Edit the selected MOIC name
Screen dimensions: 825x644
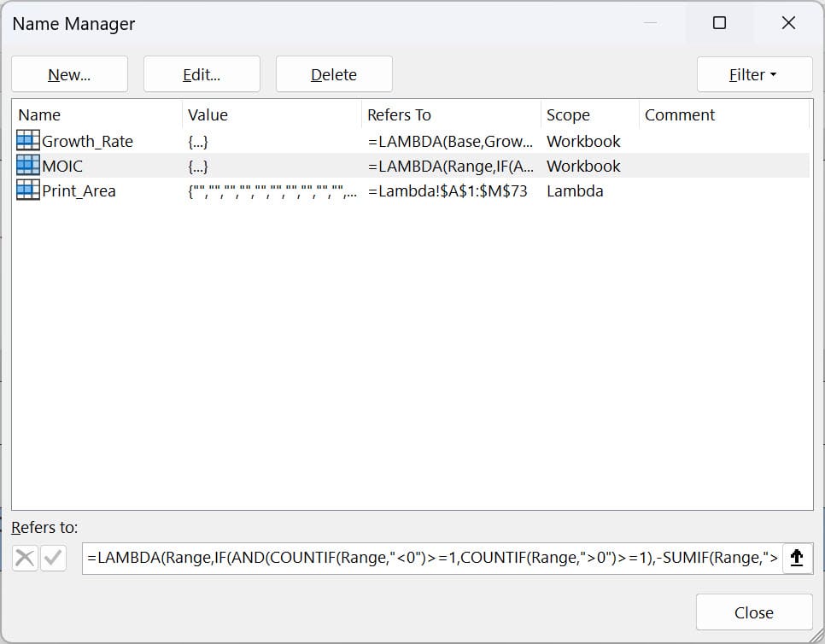202,74
